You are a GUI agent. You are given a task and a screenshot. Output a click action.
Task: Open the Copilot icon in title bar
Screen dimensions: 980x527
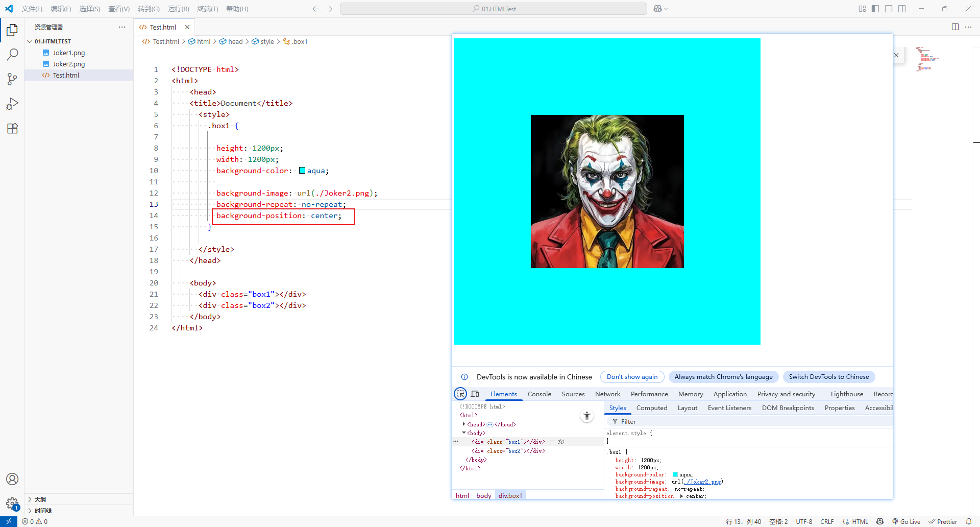tap(657, 9)
